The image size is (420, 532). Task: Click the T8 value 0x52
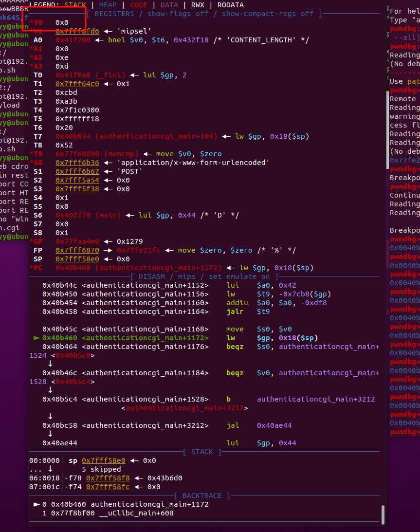tap(64, 145)
